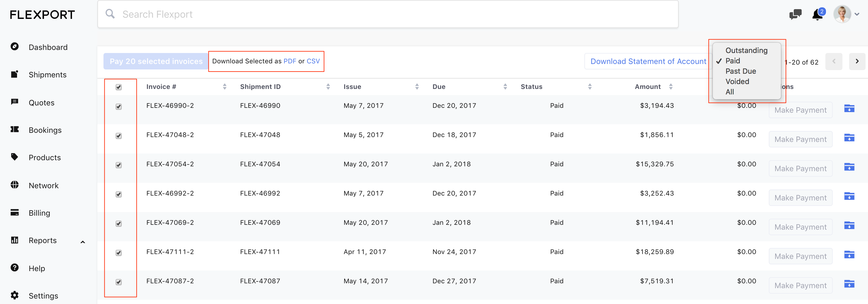This screenshot has height=304, width=868.
Task: Download invoice FLEX-46990-2 via folder icon
Action: (849, 109)
